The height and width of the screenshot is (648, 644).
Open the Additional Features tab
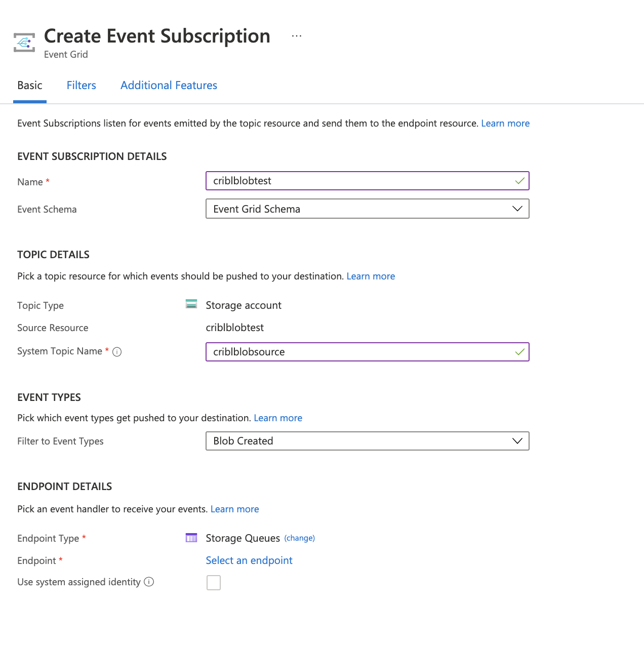[x=169, y=85]
